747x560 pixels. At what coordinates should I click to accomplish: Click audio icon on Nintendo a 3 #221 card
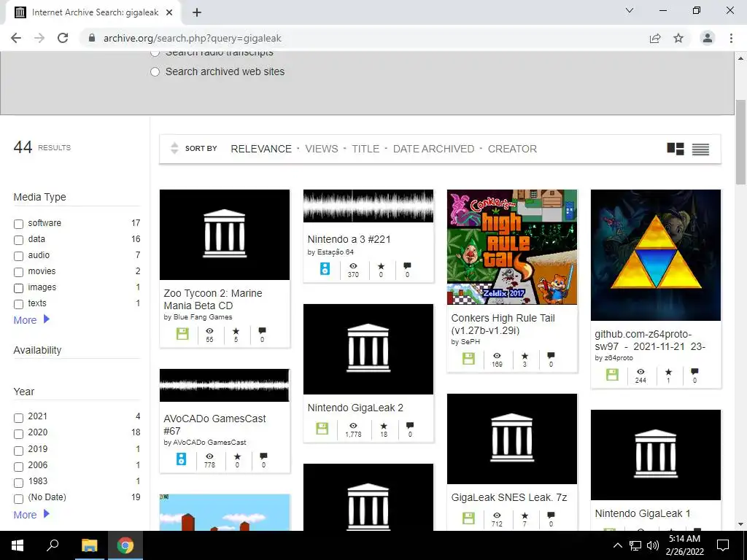tap(325, 268)
